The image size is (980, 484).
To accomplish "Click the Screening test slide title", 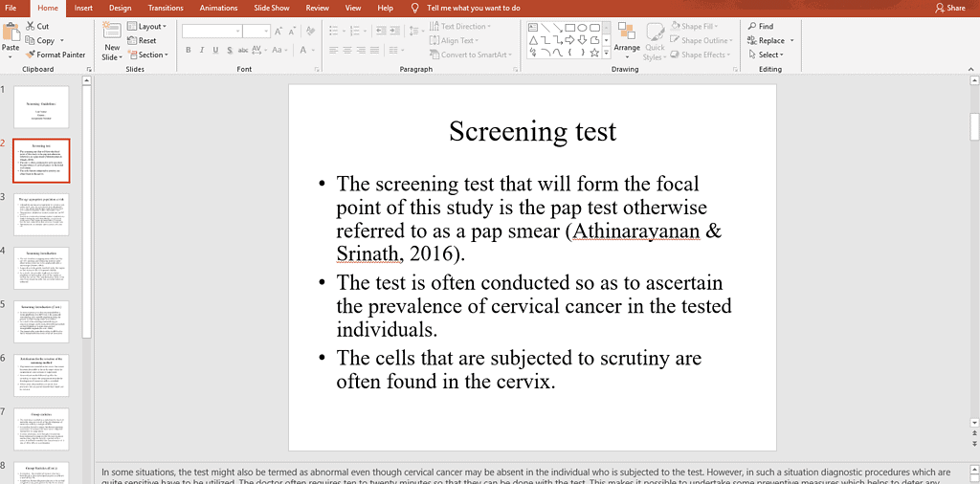I will tap(532, 131).
